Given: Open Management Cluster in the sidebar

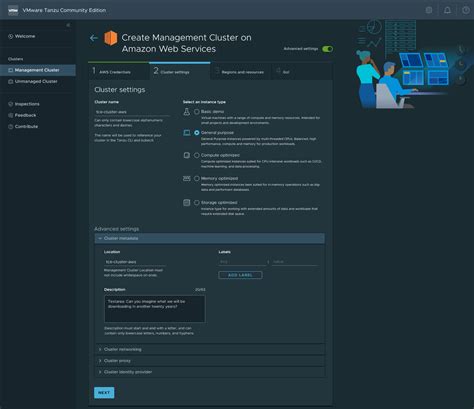Looking at the screenshot, I should pyautogui.click(x=38, y=70).
